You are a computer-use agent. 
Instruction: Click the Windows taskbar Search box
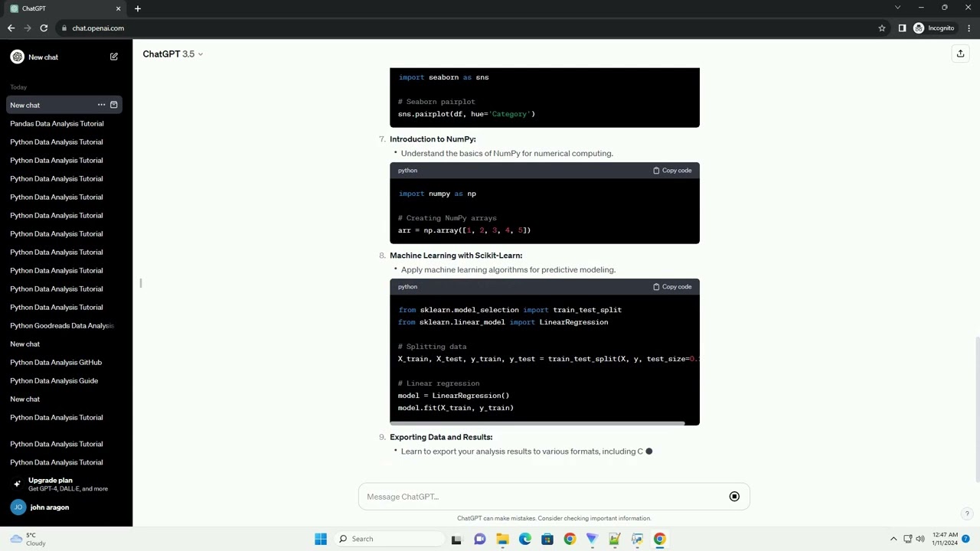pos(387,539)
